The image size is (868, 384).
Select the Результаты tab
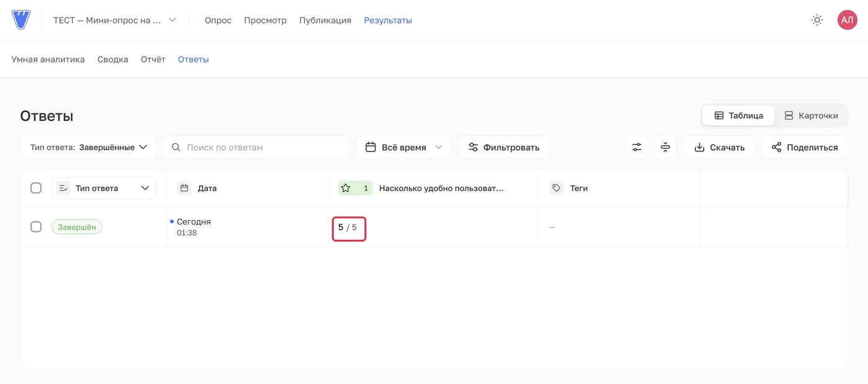pyautogui.click(x=388, y=20)
